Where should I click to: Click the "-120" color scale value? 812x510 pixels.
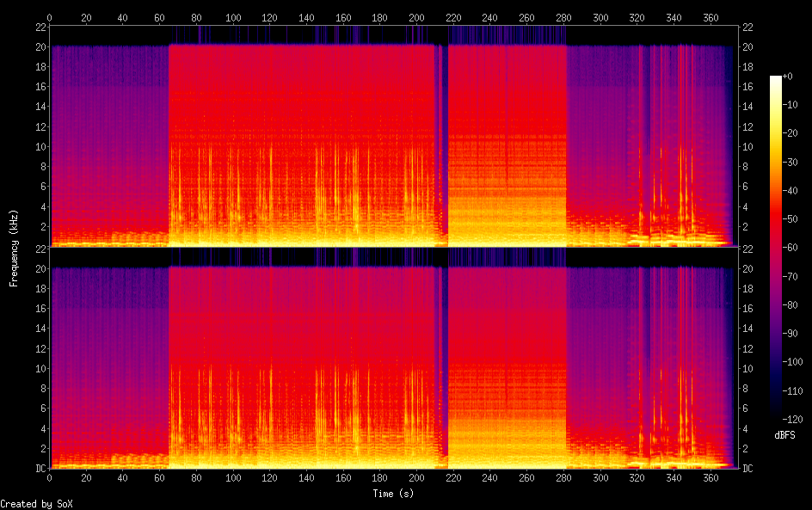[793, 420]
